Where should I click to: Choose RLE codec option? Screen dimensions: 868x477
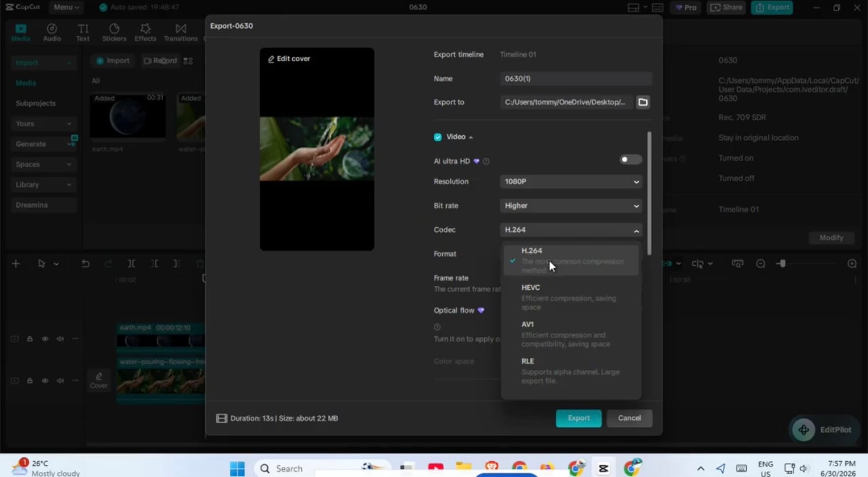(571, 370)
